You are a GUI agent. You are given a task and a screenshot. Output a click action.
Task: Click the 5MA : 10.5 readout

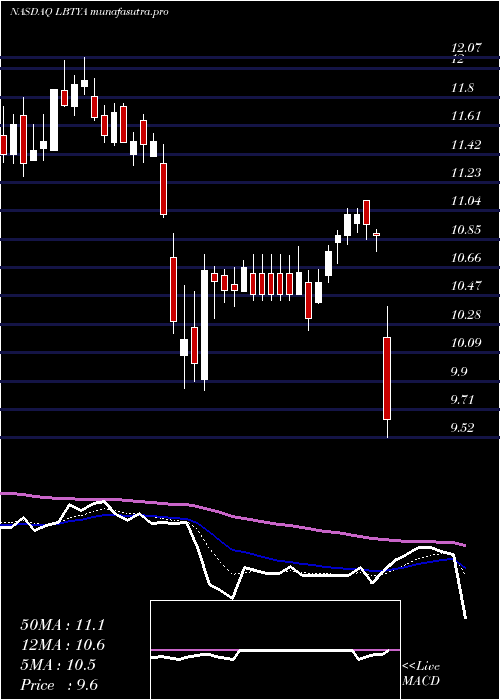pyautogui.click(x=58, y=665)
